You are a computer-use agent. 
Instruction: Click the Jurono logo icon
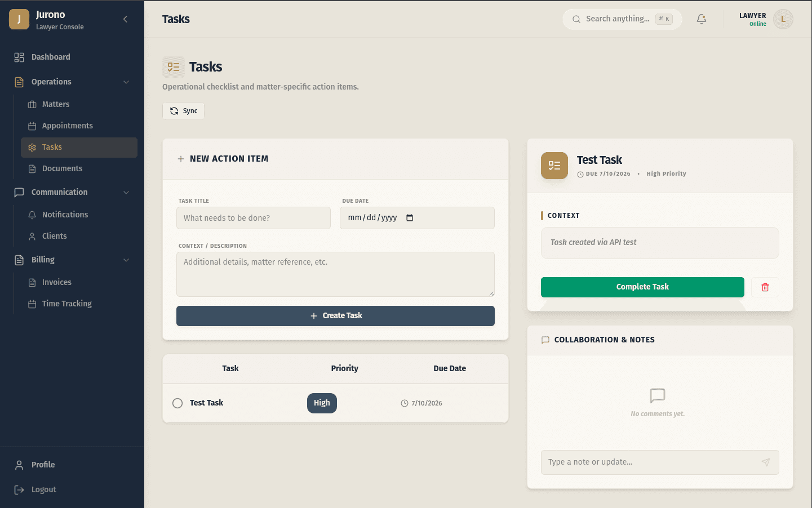[19, 19]
